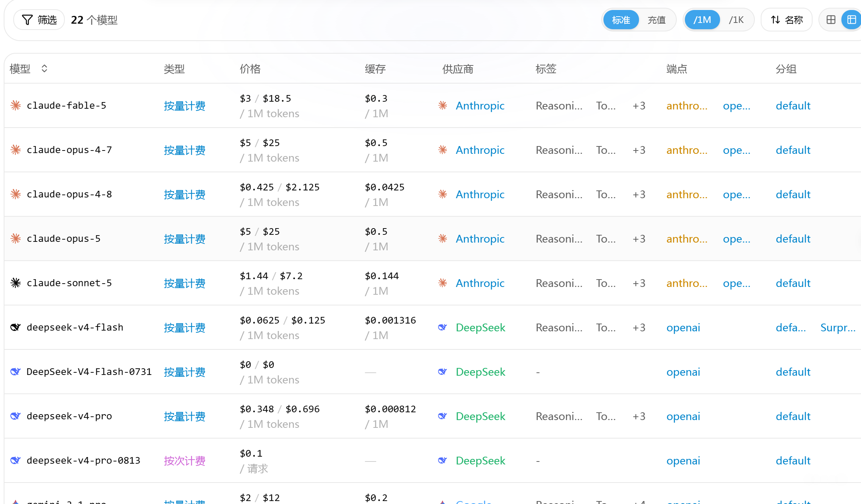Click DeepSeek provider icon in deepseek-v4-pro row

(443, 416)
